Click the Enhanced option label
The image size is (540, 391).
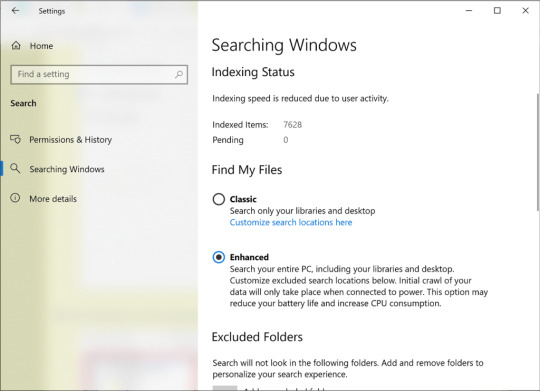(249, 257)
